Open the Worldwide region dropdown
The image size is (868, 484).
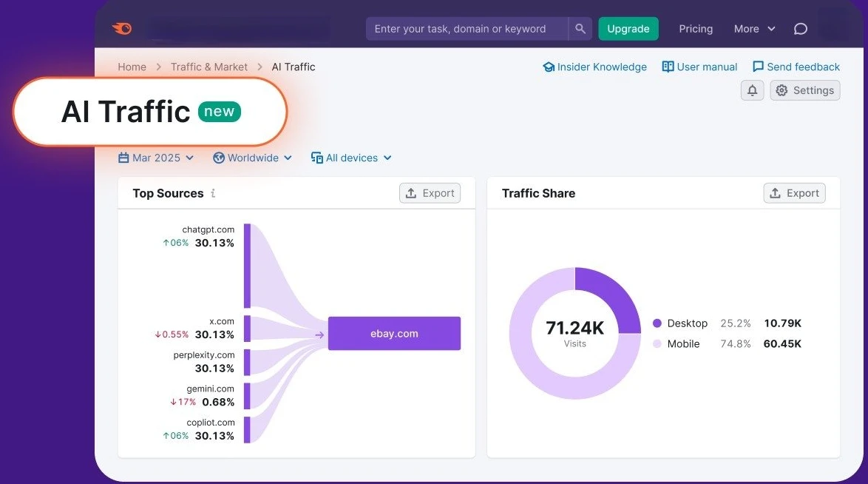[x=252, y=158]
